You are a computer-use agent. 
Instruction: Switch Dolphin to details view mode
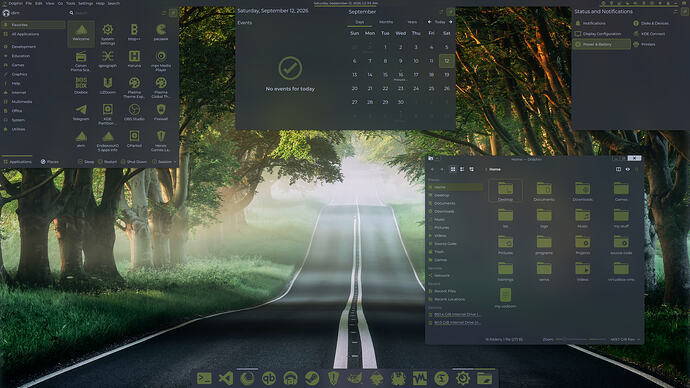click(x=471, y=169)
